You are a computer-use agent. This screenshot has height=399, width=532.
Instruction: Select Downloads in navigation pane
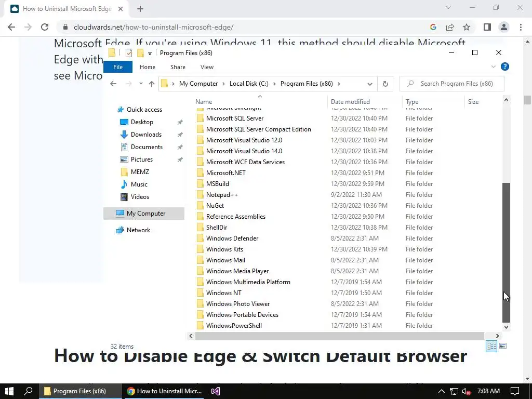pyautogui.click(x=146, y=135)
